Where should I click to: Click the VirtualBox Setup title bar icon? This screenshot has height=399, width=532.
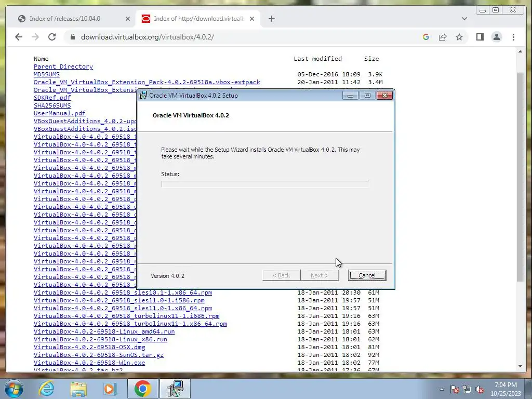143,96
